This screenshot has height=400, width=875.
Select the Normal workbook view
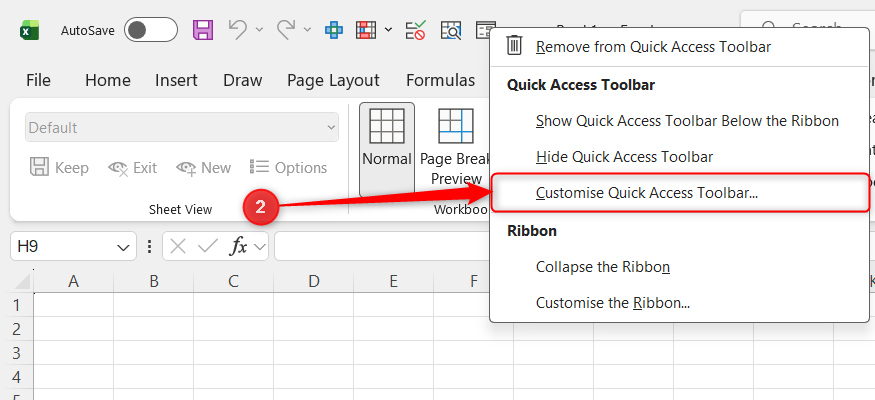[x=387, y=149]
